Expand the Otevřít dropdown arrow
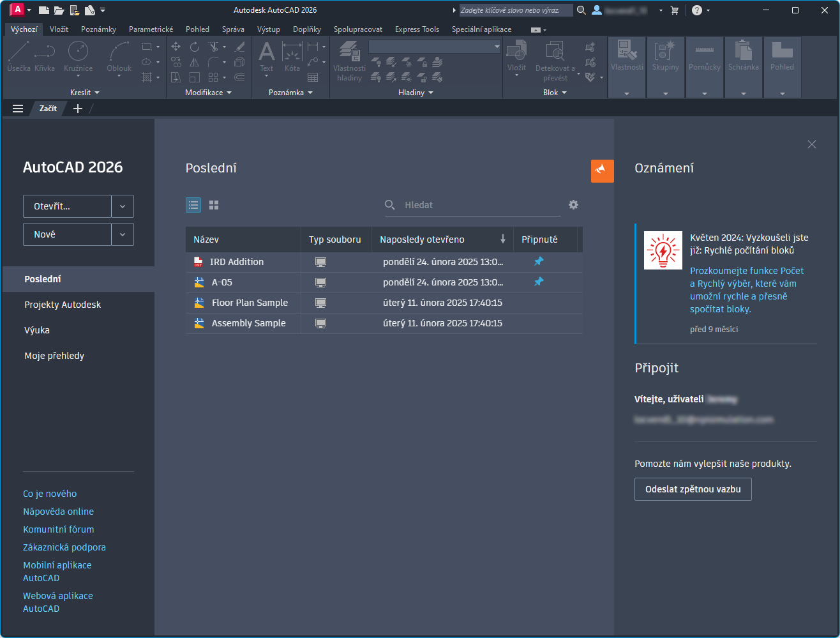The height and width of the screenshot is (638, 840). point(123,206)
